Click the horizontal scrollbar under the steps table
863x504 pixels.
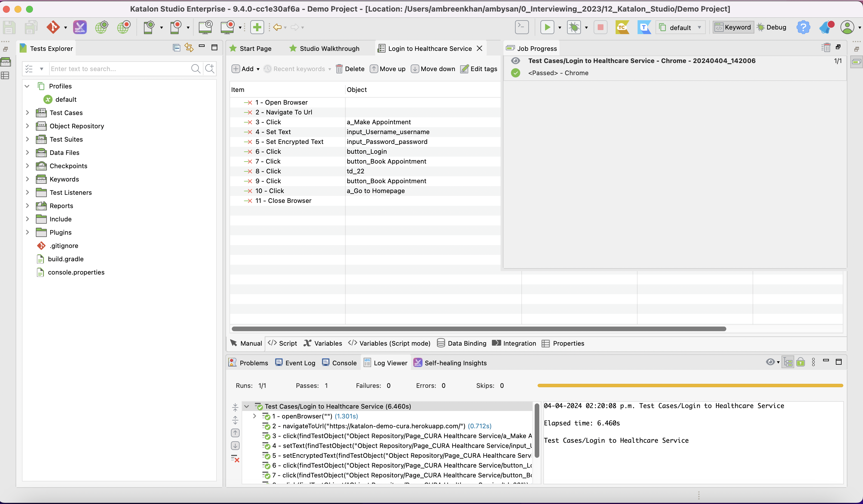(x=479, y=329)
